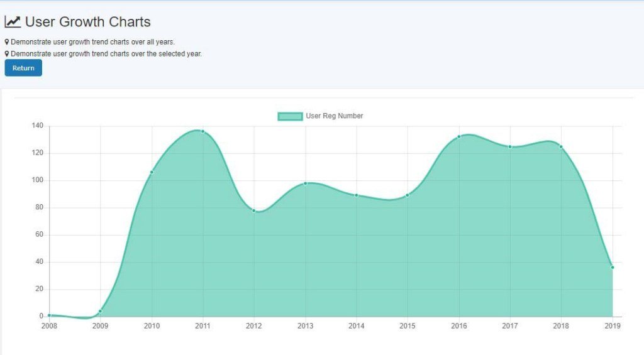
Task: Click the User Growth Charts heading
Action: (88, 22)
